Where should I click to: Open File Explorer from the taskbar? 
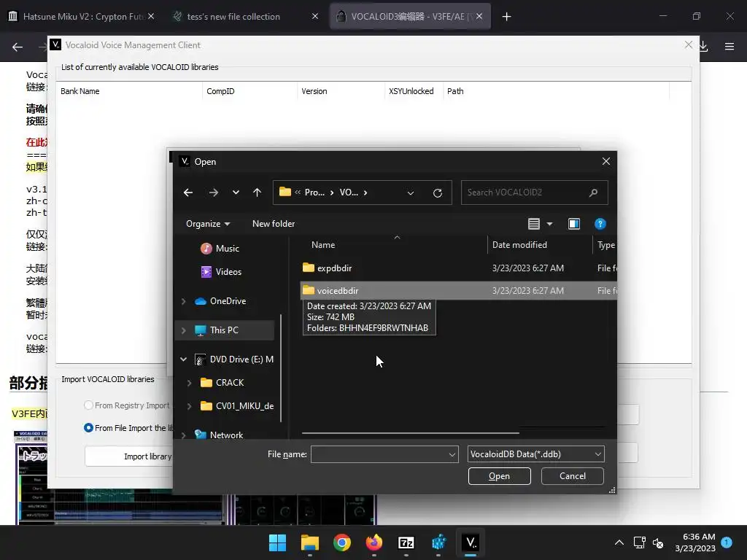pos(309,542)
